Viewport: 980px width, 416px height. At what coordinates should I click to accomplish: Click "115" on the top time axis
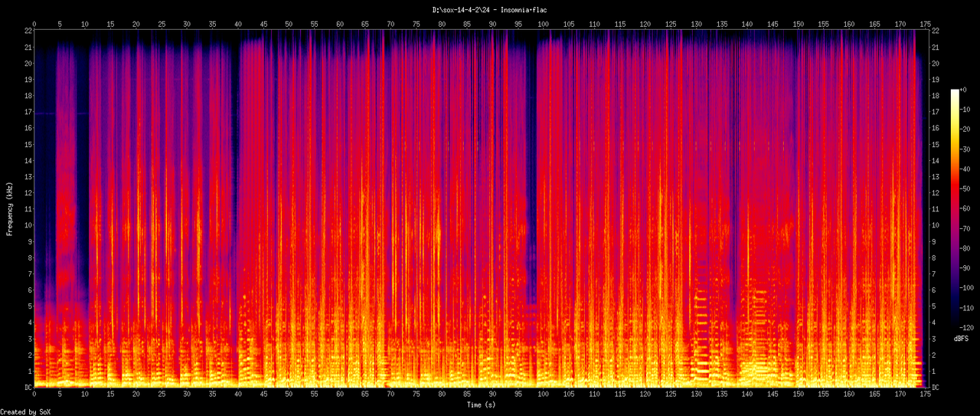619,24
